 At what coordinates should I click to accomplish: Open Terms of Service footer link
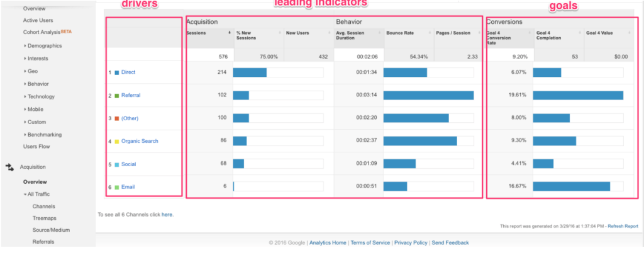point(370,242)
